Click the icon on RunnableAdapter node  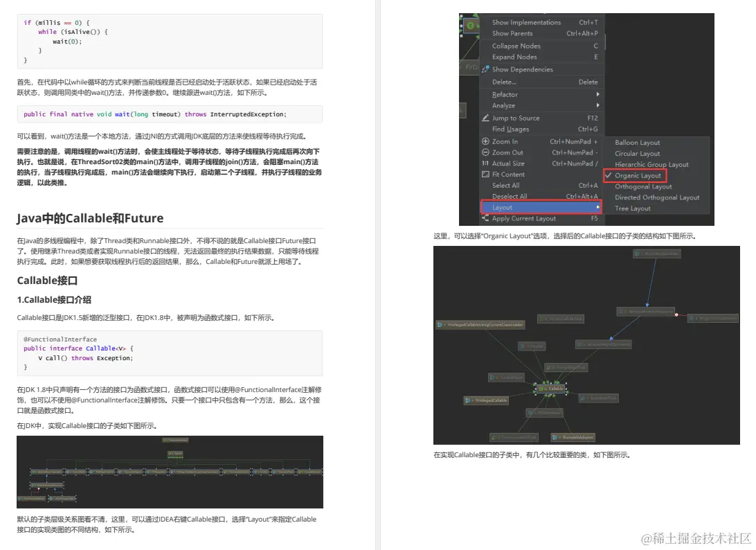(555, 437)
